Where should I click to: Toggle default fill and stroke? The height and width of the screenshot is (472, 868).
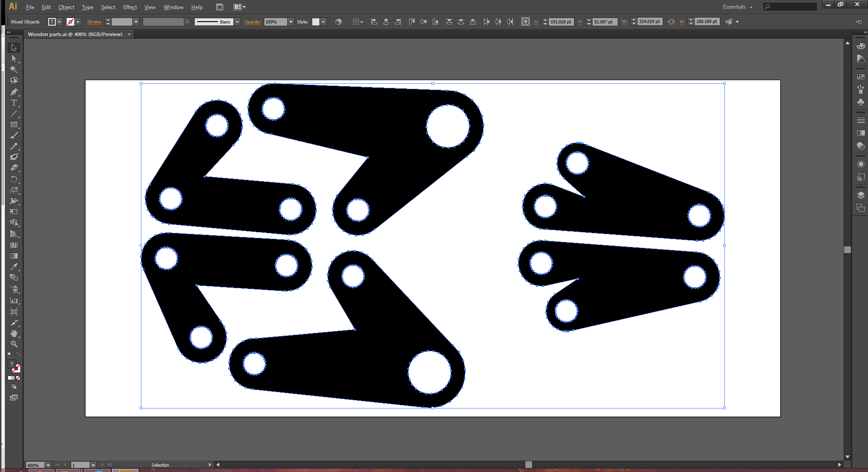[x=10, y=354]
